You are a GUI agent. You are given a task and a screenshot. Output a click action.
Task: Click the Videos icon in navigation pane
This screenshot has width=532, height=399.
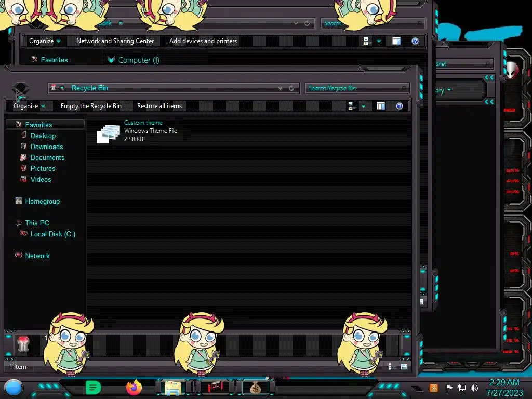(23, 179)
